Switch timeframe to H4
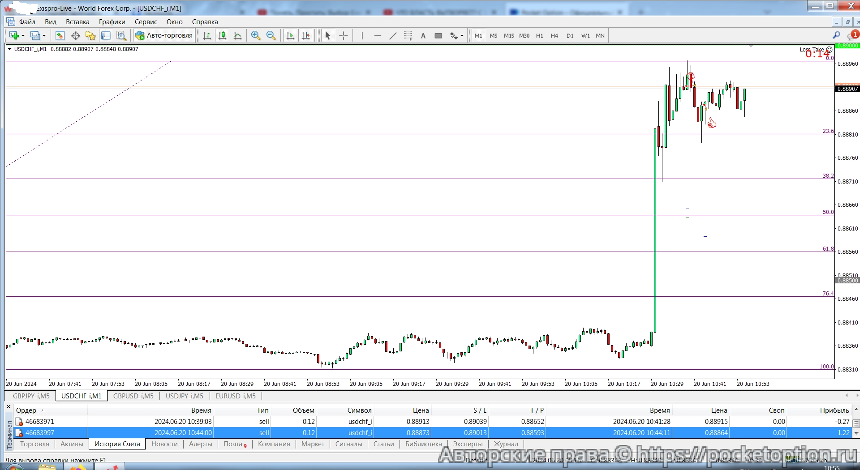Viewport: 868px width, 470px height. (554, 36)
